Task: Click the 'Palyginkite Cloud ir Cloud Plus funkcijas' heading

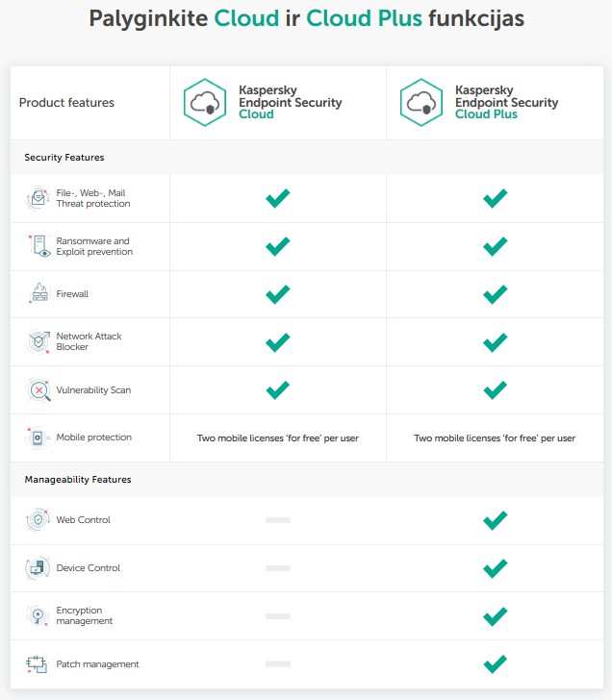Action: point(306,19)
